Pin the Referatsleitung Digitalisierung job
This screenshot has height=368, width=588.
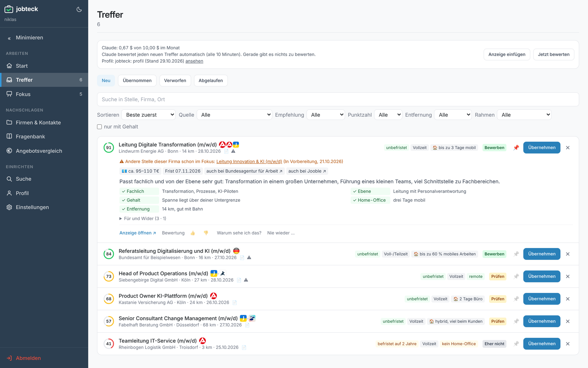click(x=516, y=254)
